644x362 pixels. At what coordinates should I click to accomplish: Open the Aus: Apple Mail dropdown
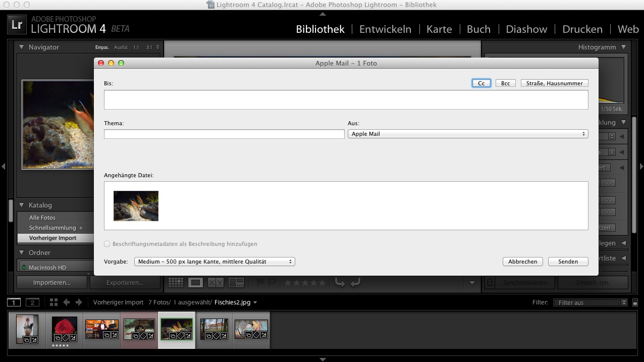[x=468, y=134]
